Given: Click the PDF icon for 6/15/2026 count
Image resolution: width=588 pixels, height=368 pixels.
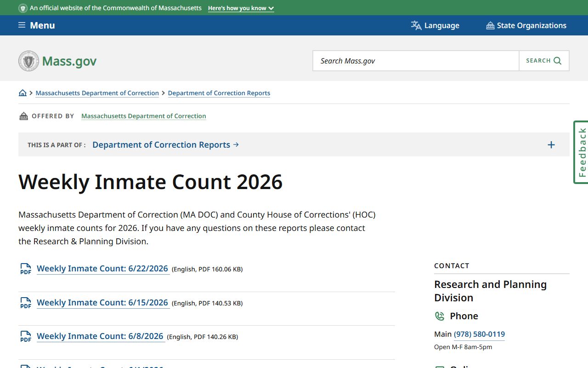Looking at the screenshot, I should (x=26, y=303).
